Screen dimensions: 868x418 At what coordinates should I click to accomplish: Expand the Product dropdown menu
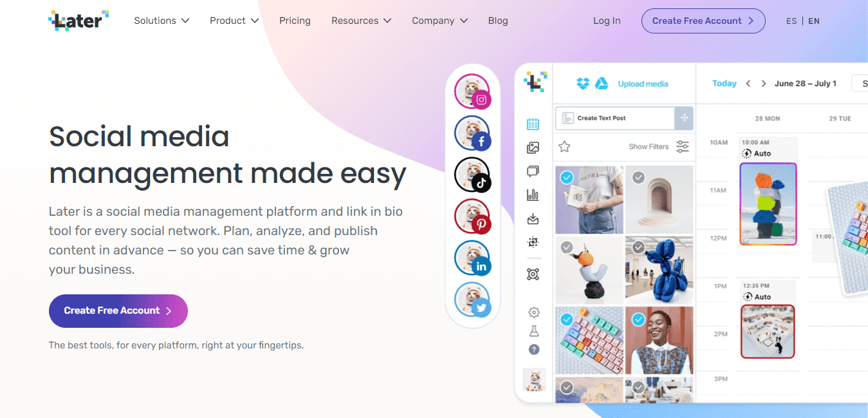pos(234,21)
